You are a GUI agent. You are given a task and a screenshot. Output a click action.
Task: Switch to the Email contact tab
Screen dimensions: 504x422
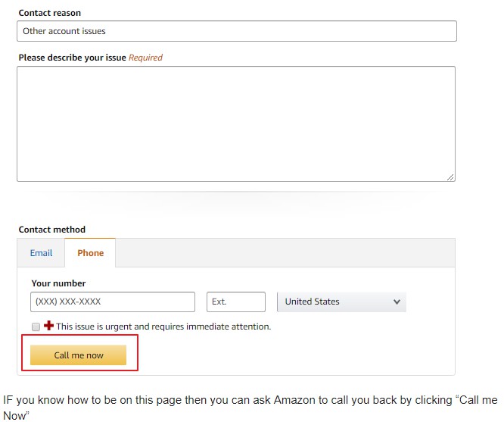pyautogui.click(x=41, y=253)
